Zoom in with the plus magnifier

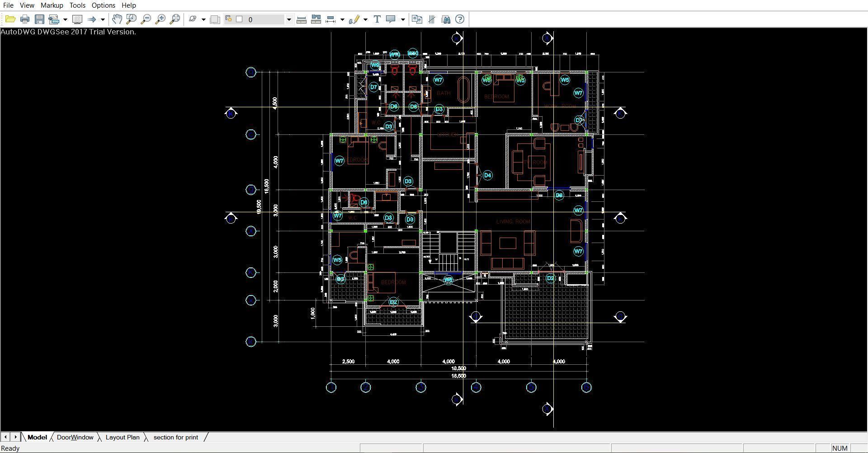[160, 19]
